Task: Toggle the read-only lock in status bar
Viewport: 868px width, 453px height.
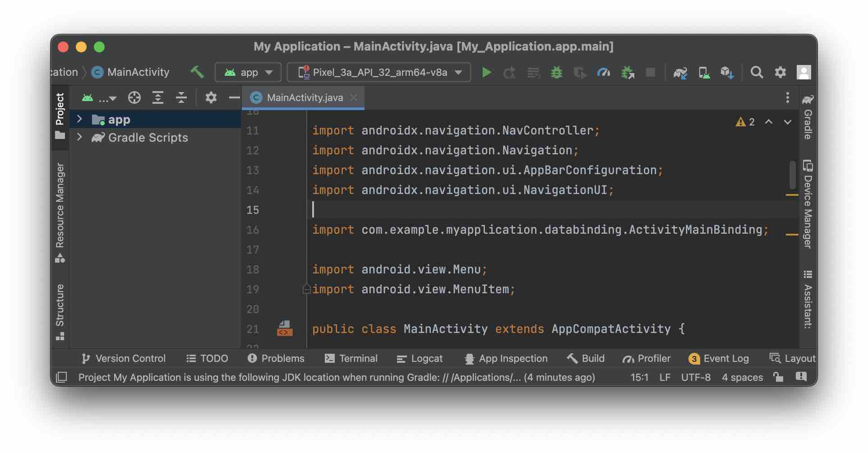Action: (x=779, y=377)
